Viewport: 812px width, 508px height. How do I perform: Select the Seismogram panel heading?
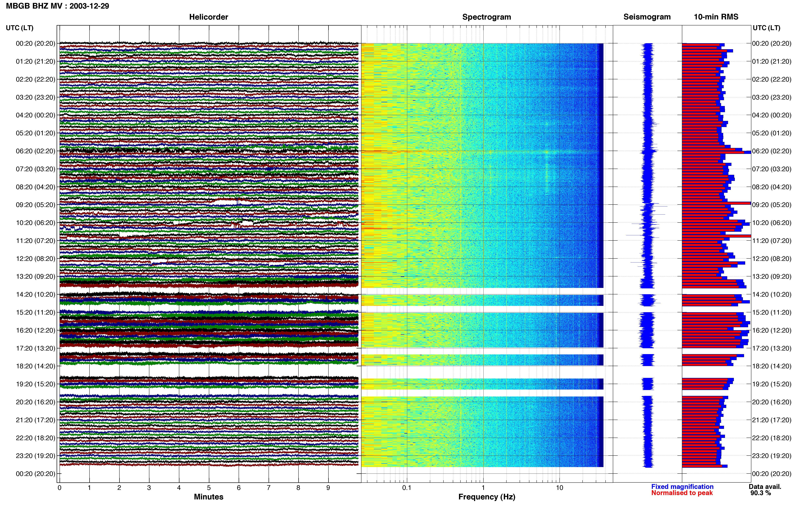click(x=647, y=17)
